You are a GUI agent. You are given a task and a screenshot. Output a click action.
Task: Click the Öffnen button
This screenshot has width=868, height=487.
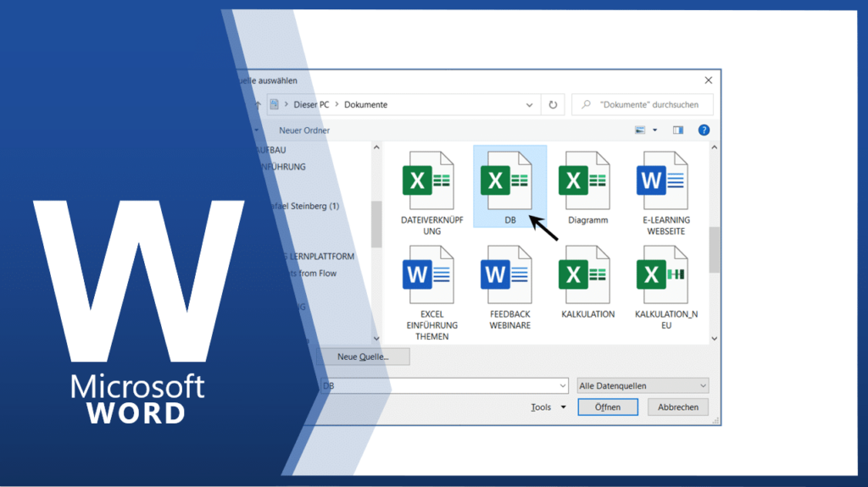[608, 407]
